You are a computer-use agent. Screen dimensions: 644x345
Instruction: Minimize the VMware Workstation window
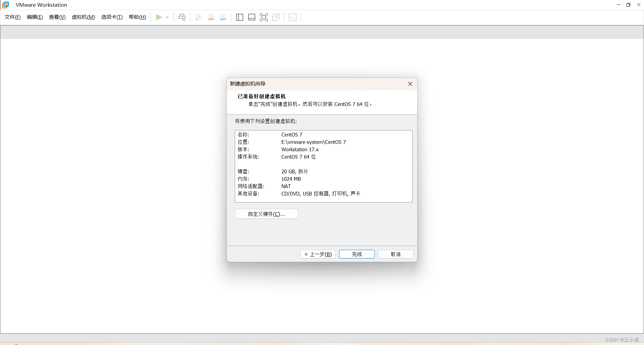pos(619,5)
